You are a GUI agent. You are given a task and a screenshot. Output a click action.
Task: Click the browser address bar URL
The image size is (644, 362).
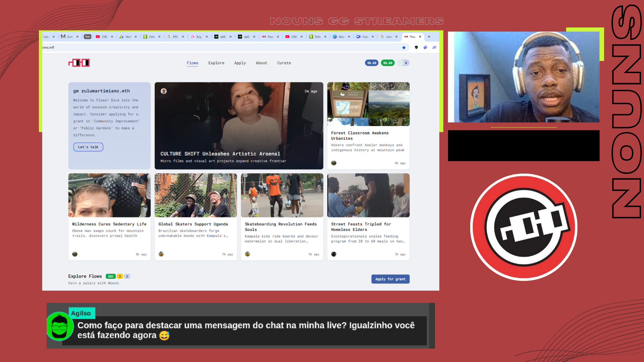48,48
